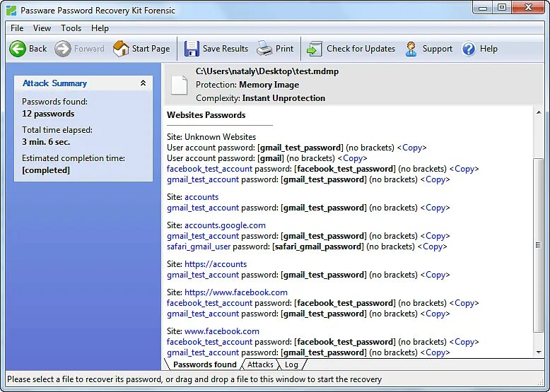Click scrollbar down arrow in results pane
Screen dimensions: 550x392
click(x=539, y=352)
